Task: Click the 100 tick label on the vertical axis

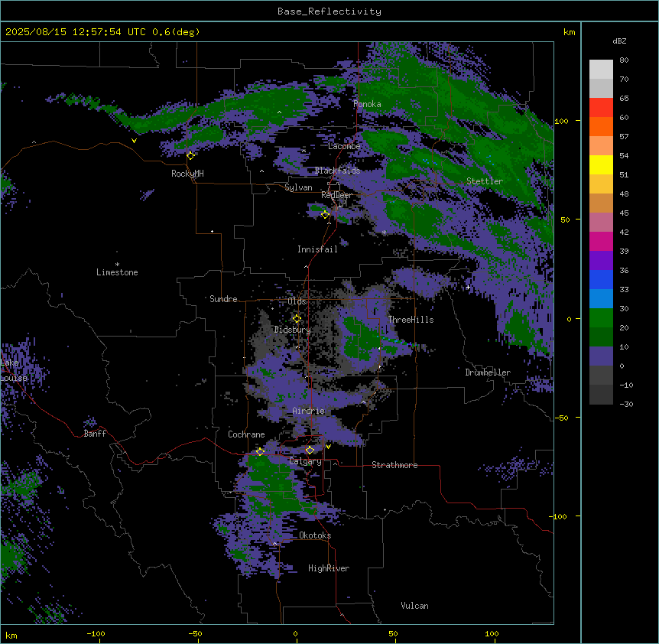Action: (x=561, y=122)
